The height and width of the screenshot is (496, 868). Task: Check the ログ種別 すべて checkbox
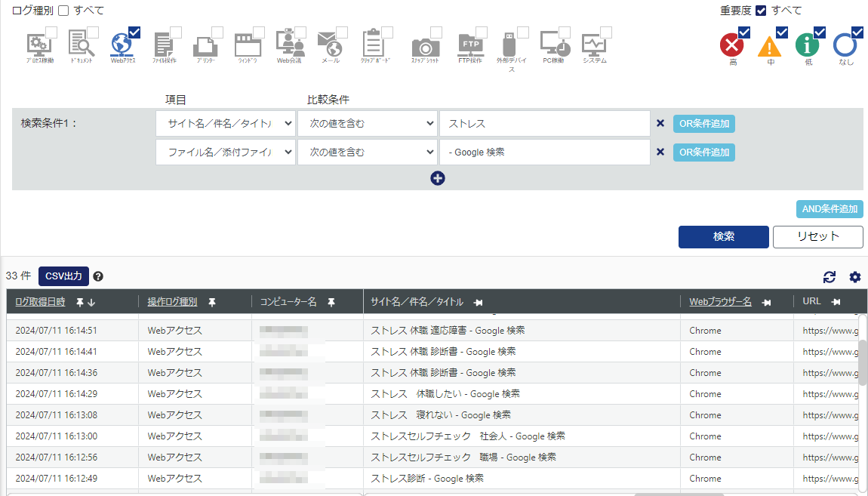[x=63, y=11]
